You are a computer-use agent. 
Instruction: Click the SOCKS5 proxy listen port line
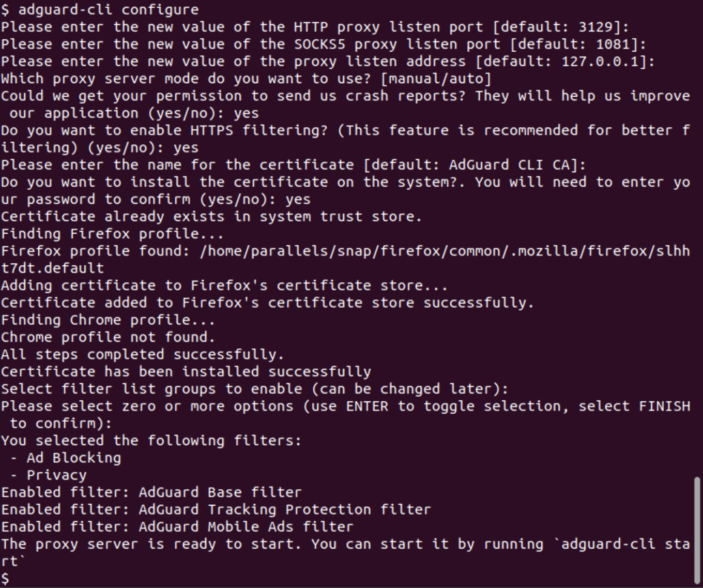click(x=323, y=44)
